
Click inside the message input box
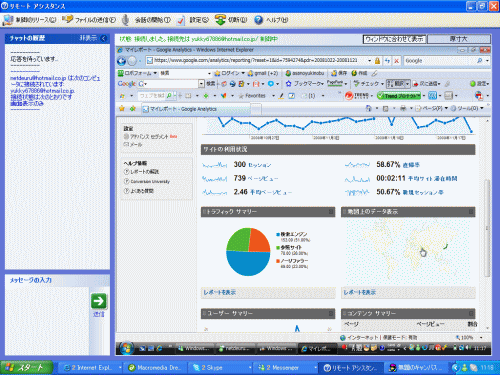pyautogui.click(x=47, y=320)
